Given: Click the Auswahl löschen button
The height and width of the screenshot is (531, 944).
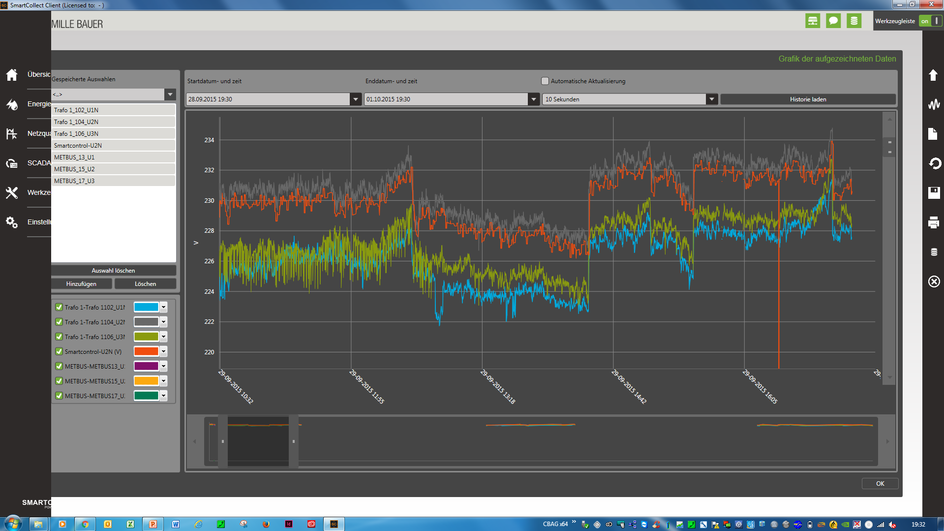Looking at the screenshot, I should pos(113,271).
